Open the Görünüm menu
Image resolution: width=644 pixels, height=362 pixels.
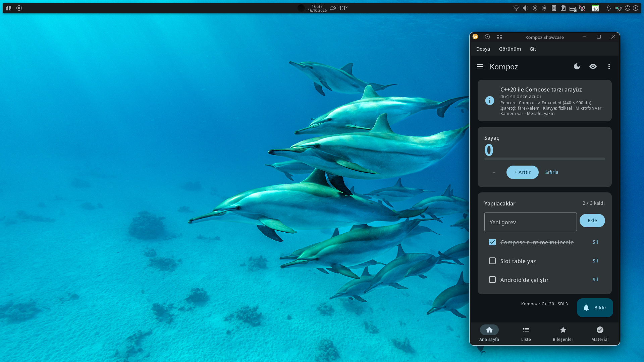point(510,49)
